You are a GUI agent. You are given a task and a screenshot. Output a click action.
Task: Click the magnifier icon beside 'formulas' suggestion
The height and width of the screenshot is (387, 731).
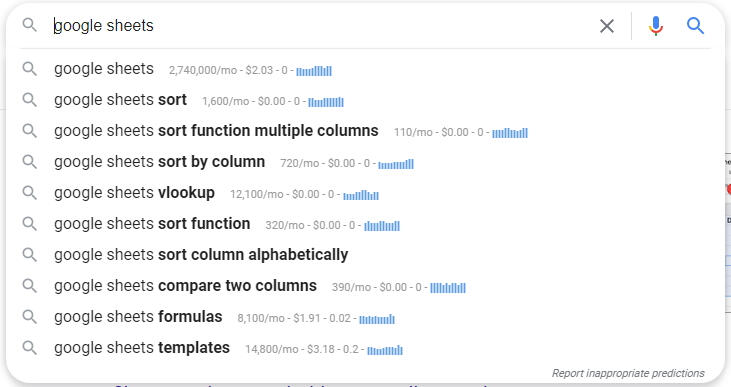29,317
